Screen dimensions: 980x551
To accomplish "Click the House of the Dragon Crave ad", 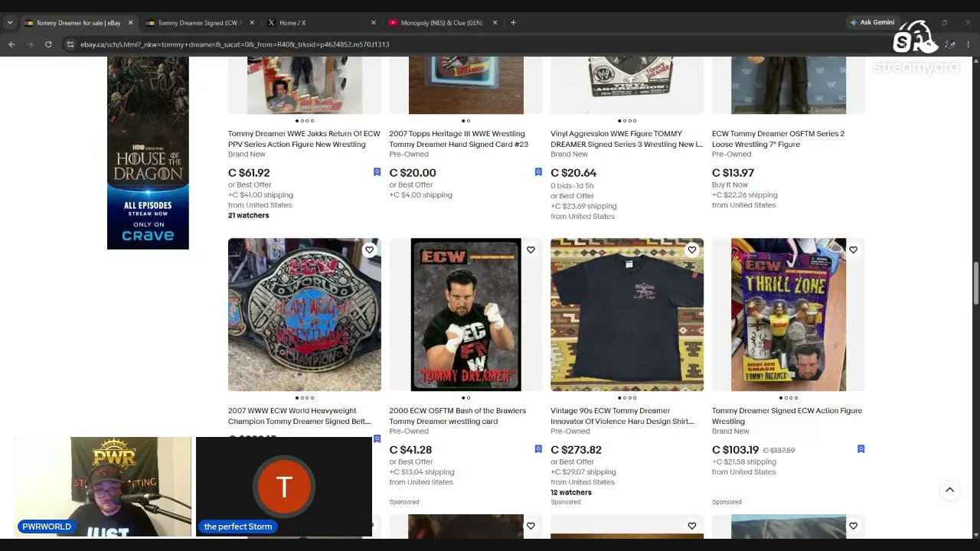I will [148, 152].
